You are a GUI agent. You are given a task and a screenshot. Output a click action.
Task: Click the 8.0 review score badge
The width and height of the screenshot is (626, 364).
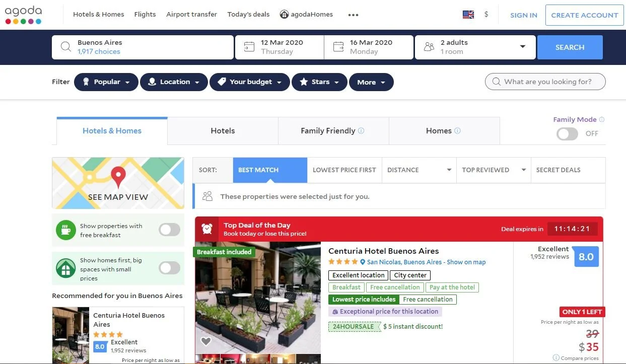(x=586, y=257)
